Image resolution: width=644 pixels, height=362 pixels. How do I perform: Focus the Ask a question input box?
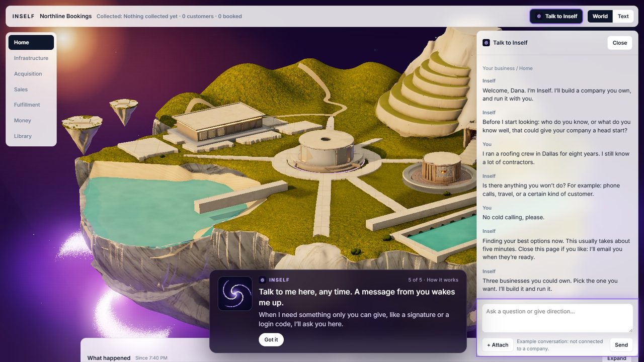tap(557, 318)
